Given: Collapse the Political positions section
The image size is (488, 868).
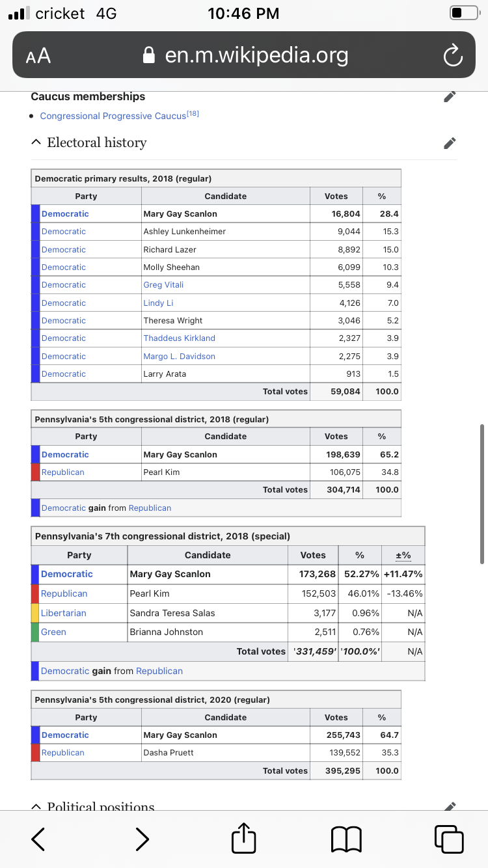Looking at the screenshot, I should point(36,807).
